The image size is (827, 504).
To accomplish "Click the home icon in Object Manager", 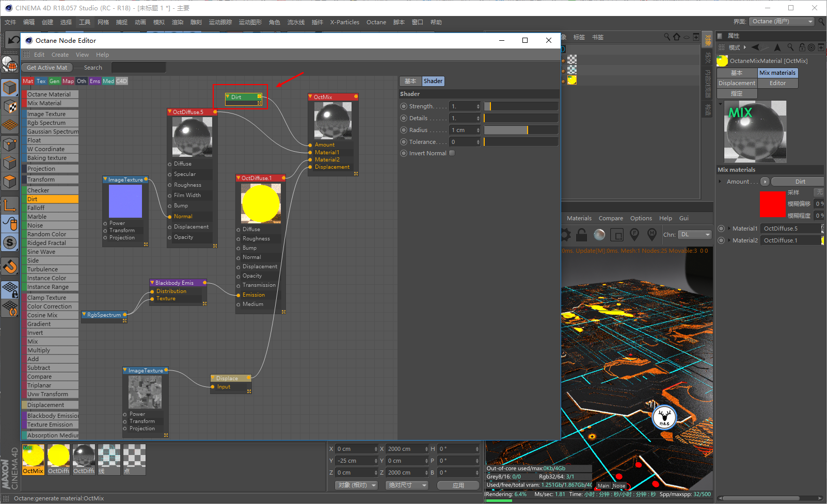I will click(677, 37).
